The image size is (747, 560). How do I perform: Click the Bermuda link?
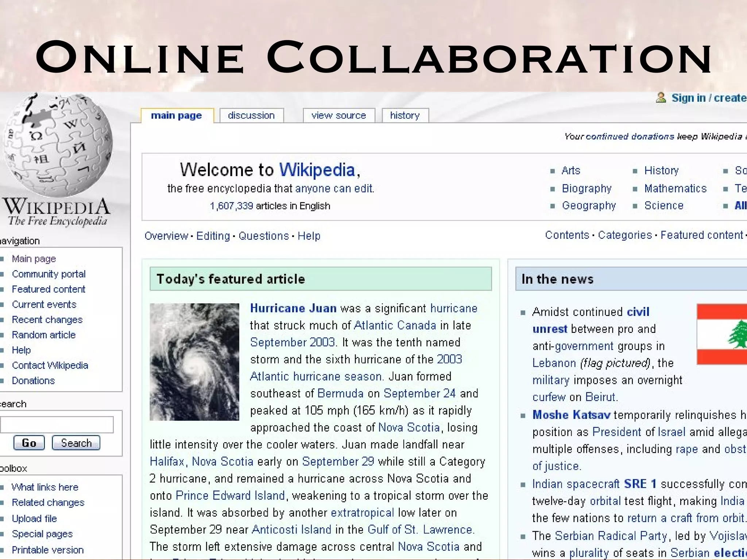[340, 393]
